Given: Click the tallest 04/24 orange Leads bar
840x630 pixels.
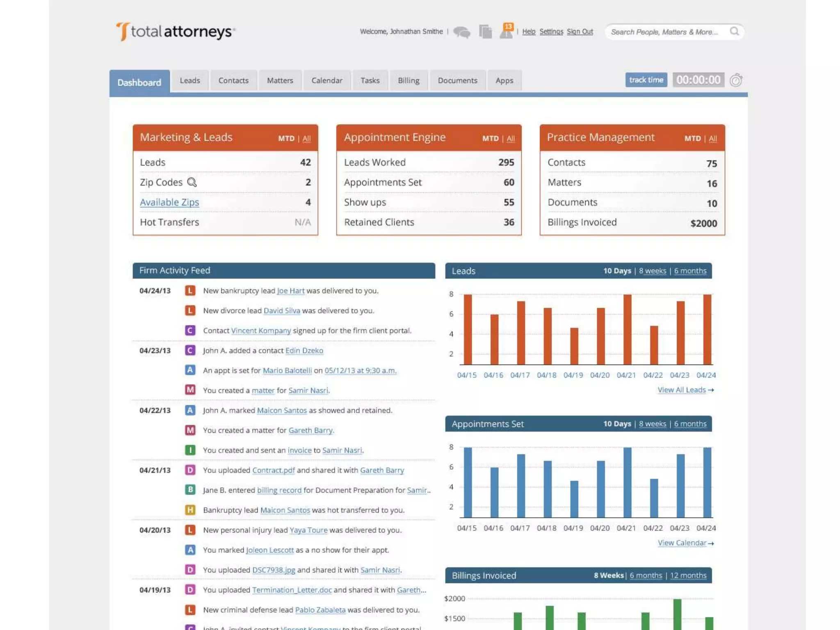Looking at the screenshot, I should pyautogui.click(x=707, y=329).
